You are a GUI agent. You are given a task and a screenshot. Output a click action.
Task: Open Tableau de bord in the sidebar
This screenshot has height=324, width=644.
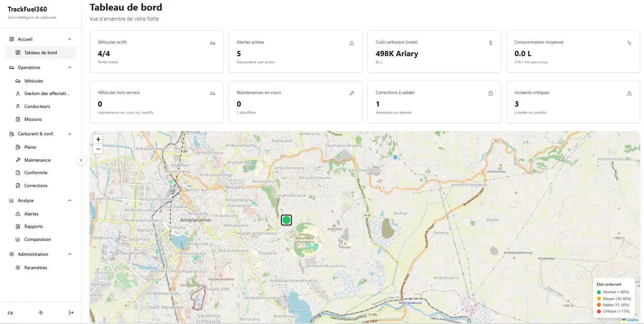click(41, 53)
